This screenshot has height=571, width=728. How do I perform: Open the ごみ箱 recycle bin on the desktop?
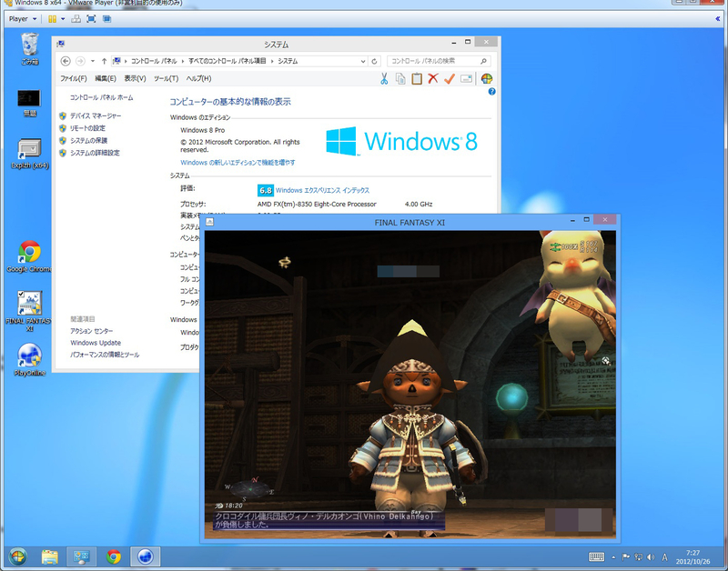click(x=30, y=49)
